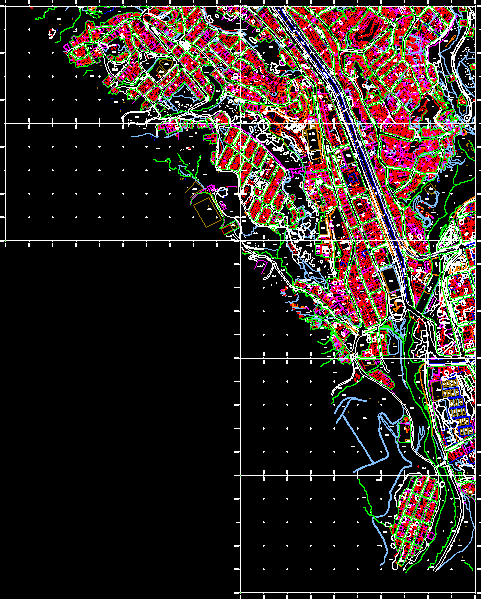Click the small magenta square on the bottom district's edge

point(431,537)
